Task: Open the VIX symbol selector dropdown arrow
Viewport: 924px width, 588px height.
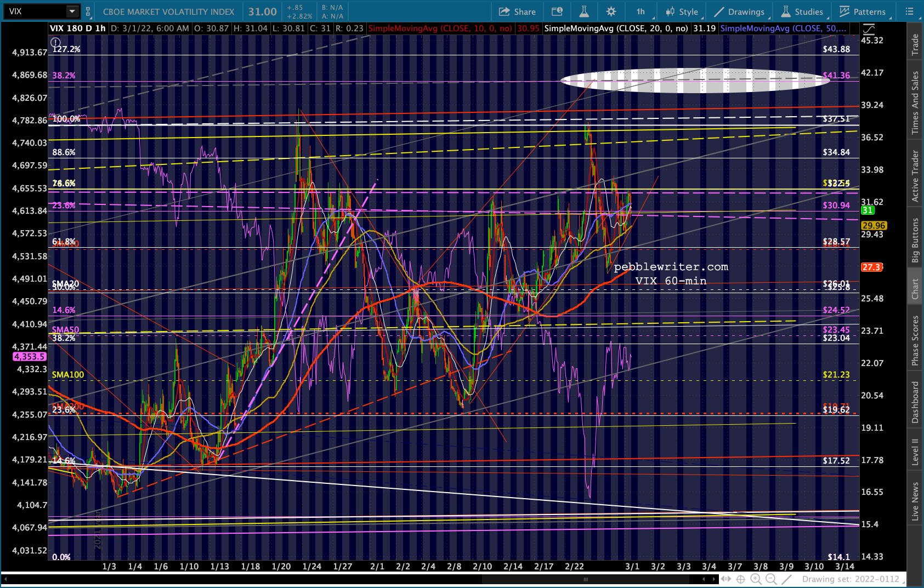Action: coord(72,12)
